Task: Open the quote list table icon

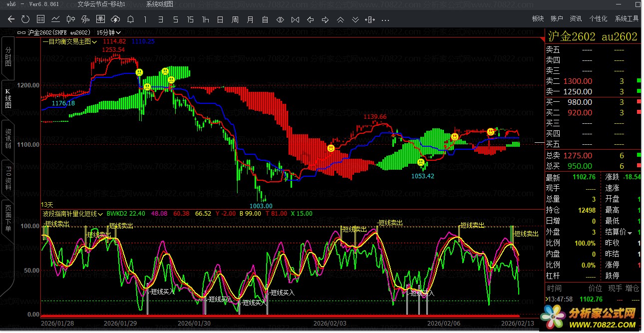Action: coord(40,19)
